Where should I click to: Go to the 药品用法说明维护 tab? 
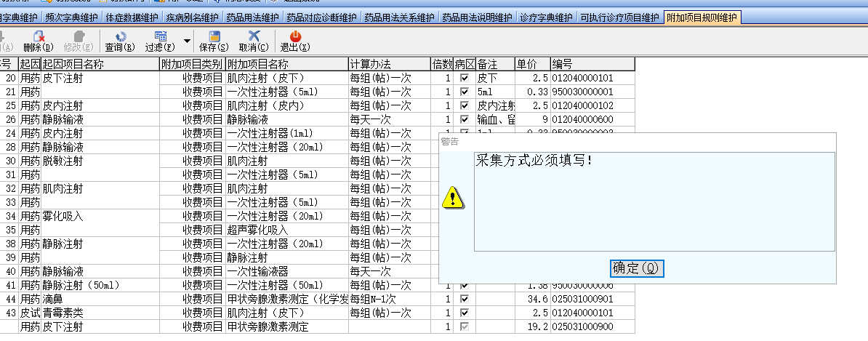[x=477, y=17]
